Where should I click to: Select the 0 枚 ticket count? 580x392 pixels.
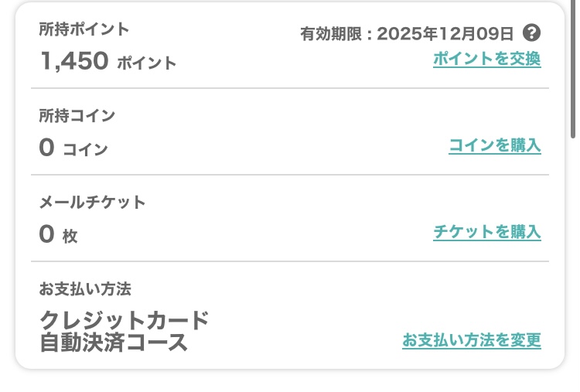coord(58,234)
